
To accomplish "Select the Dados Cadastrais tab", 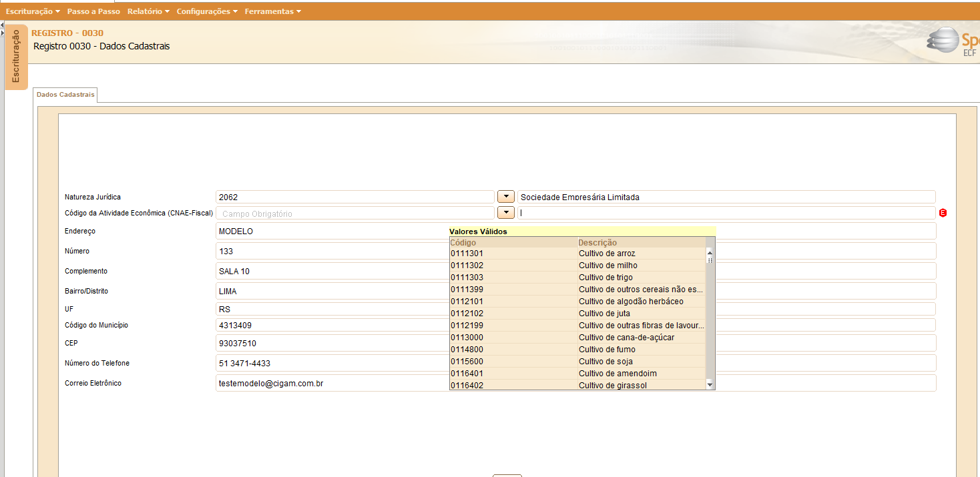I will pyautogui.click(x=65, y=95).
